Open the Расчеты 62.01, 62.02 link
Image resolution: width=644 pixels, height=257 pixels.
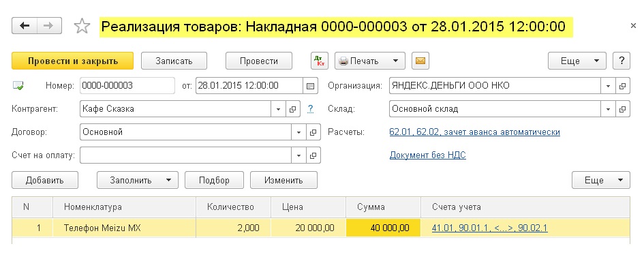(x=474, y=132)
